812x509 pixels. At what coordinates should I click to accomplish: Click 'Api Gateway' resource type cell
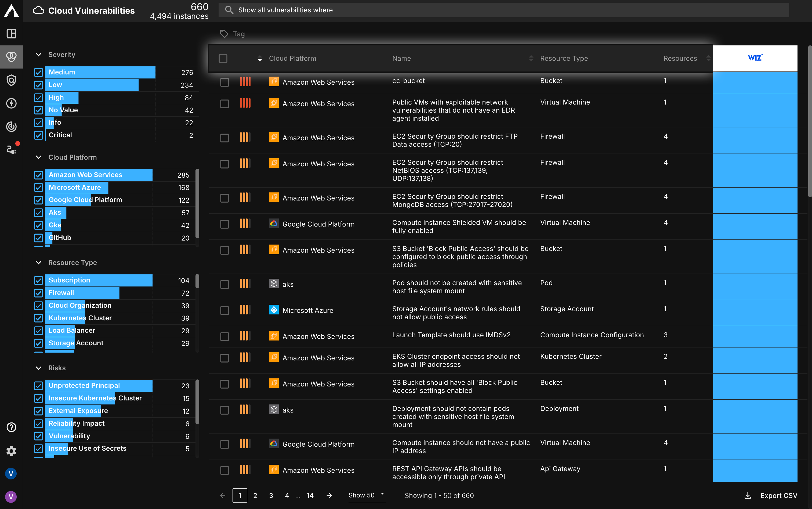coord(560,469)
